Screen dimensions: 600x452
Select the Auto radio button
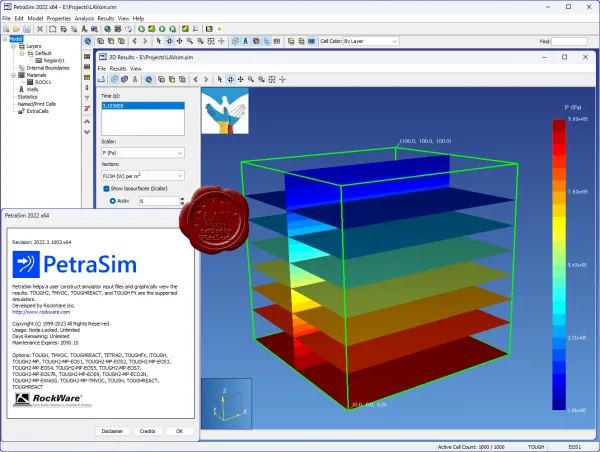[x=112, y=201]
